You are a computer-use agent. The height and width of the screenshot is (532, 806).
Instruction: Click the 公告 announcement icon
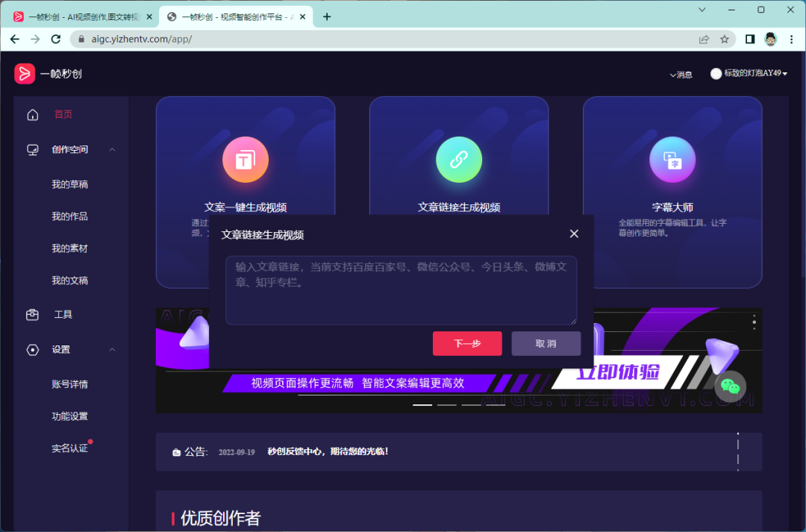pos(176,452)
